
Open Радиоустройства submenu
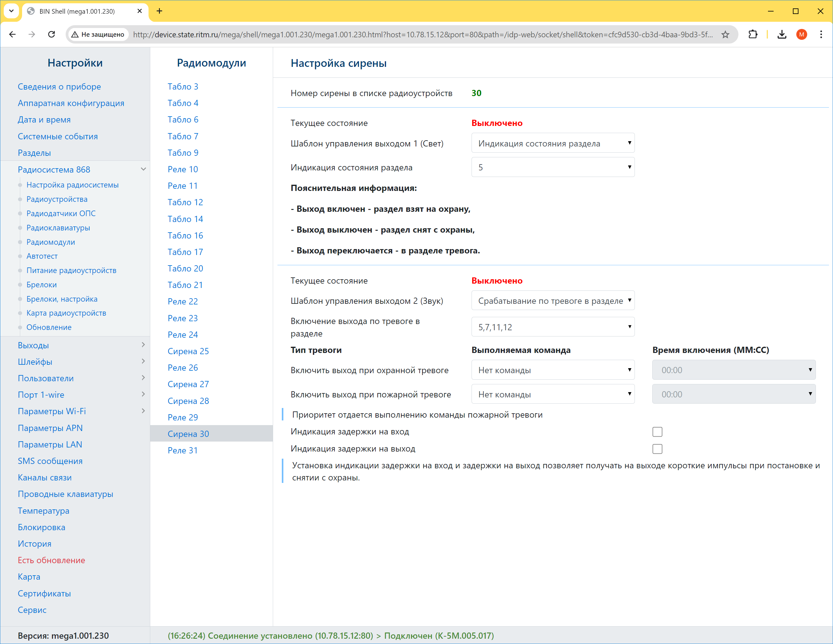(x=57, y=199)
